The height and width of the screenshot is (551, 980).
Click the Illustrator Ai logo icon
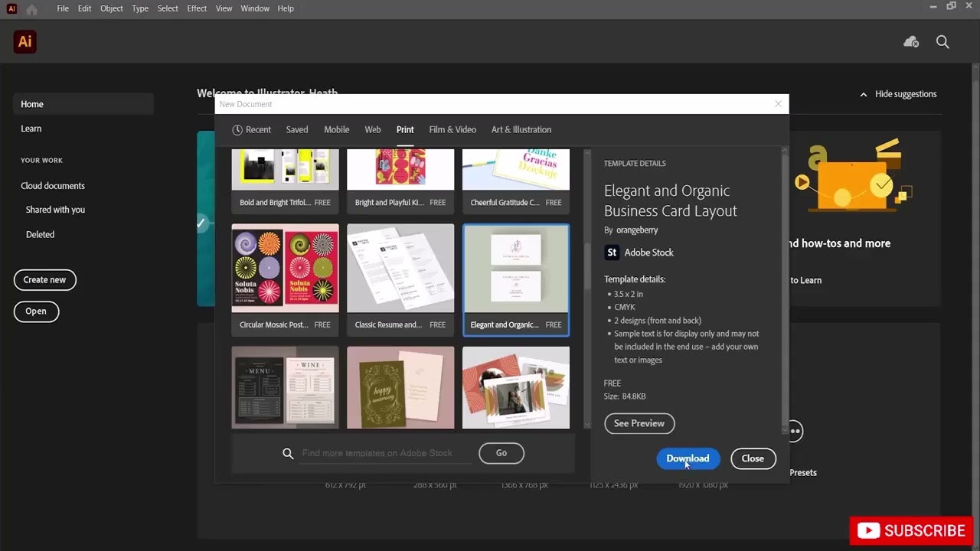(24, 41)
